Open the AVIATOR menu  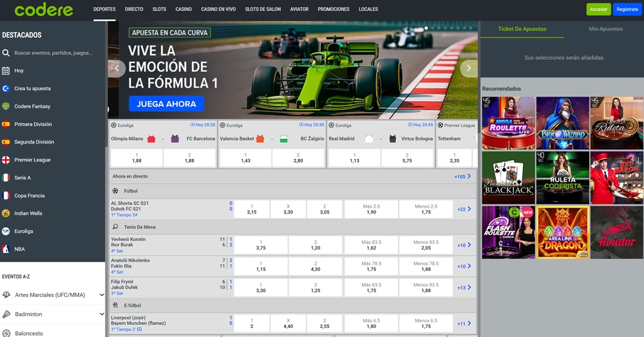pos(299,9)
